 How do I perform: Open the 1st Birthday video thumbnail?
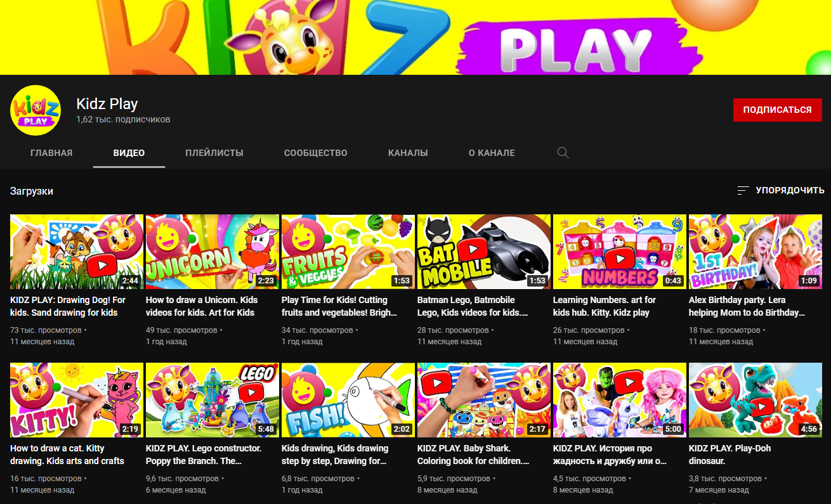(756, 252)
